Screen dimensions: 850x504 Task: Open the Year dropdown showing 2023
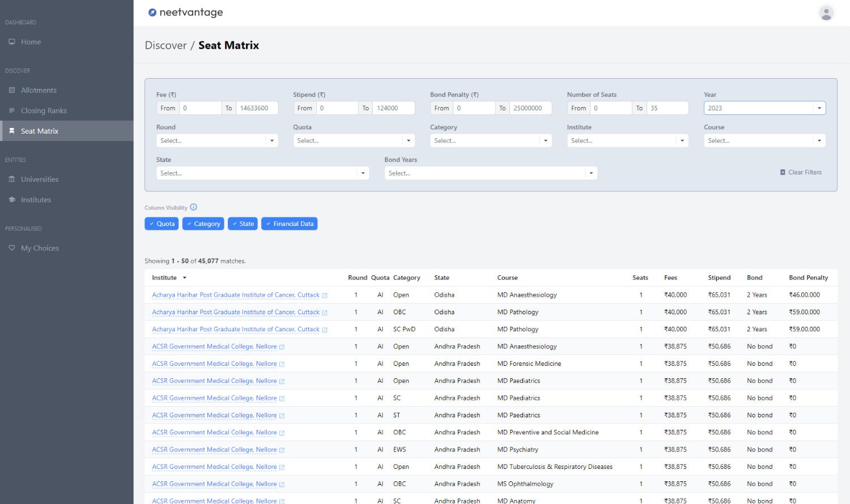(x=764, y=108)
